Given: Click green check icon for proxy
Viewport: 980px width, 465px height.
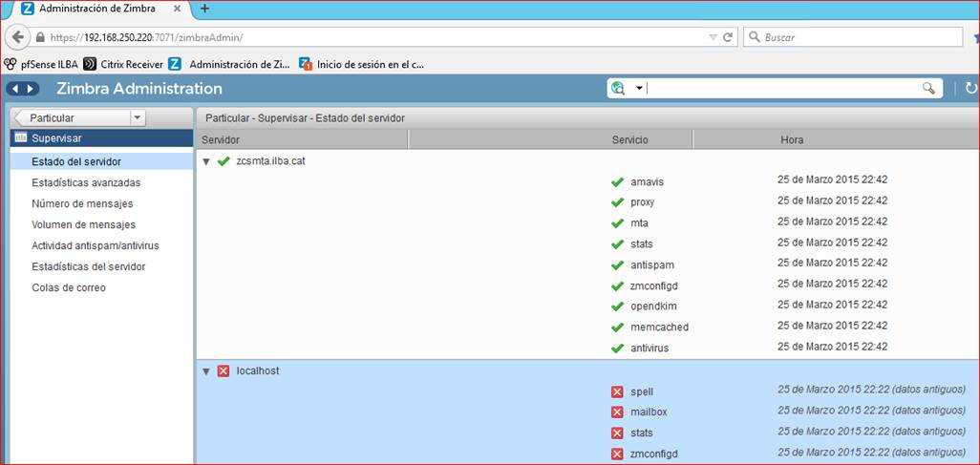Looking at the screenshot, I should [617, 202].
